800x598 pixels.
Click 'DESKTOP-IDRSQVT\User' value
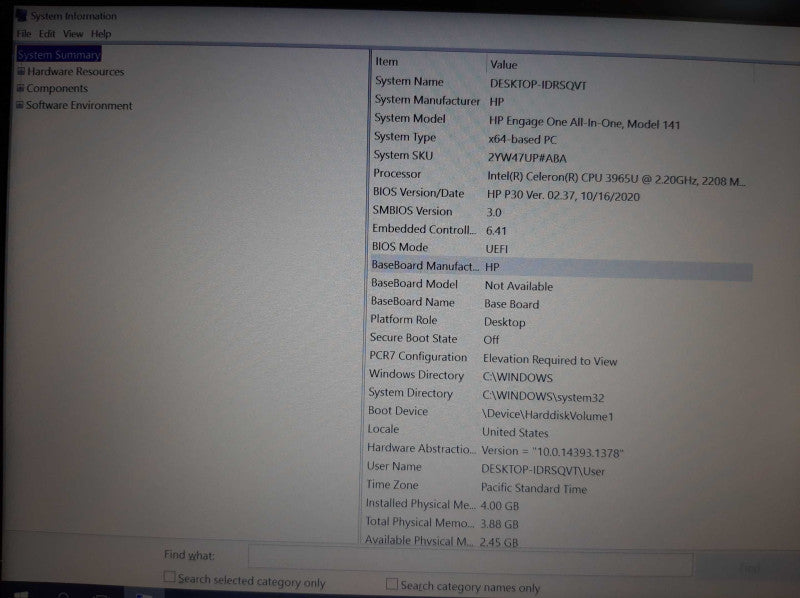[543, 470]
